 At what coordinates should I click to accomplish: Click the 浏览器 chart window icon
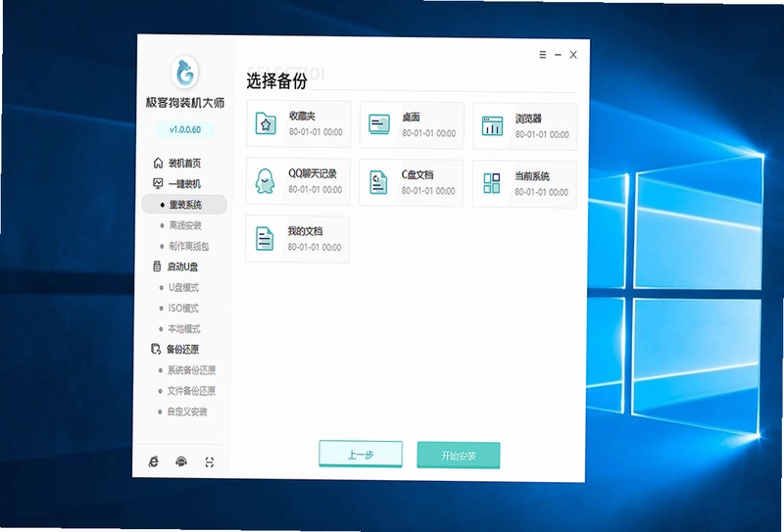(x=492, y=125)
